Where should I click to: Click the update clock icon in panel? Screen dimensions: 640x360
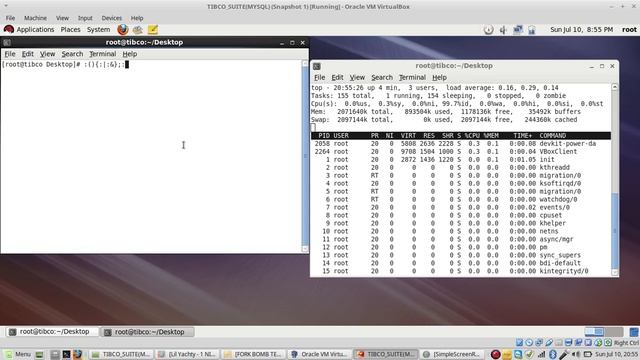[x=489, y=30]
